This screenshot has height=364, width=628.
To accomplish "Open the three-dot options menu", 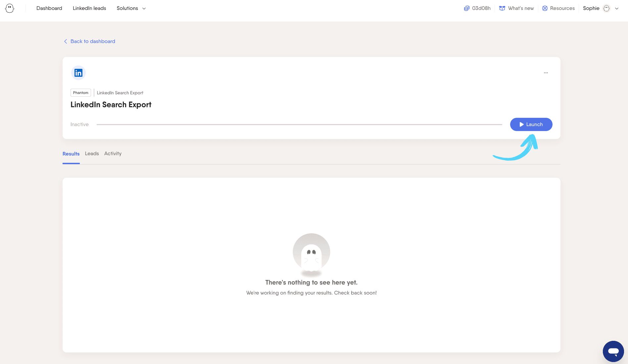I will (x=546, y=73).
